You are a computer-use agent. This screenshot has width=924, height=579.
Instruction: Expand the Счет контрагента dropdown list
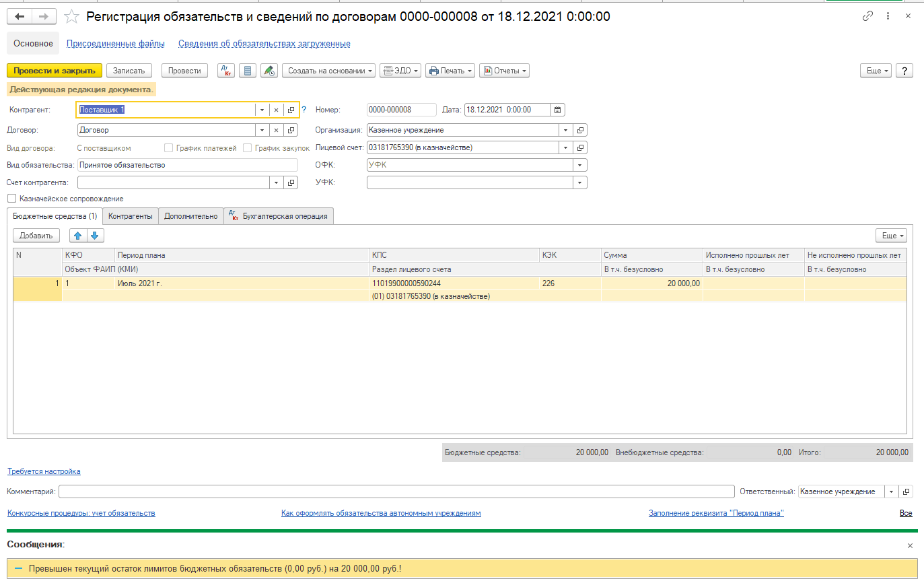click(276, 182)
